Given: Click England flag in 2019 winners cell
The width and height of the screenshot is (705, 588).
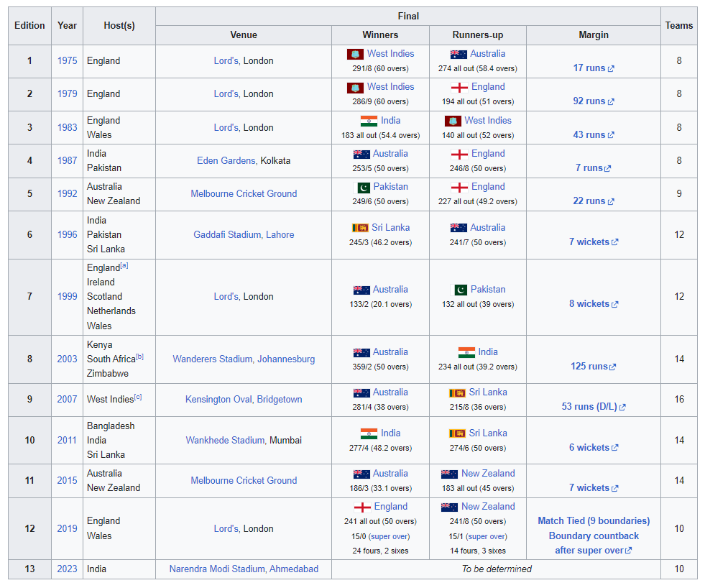Looking at the screenshot, I should point(362,507).
